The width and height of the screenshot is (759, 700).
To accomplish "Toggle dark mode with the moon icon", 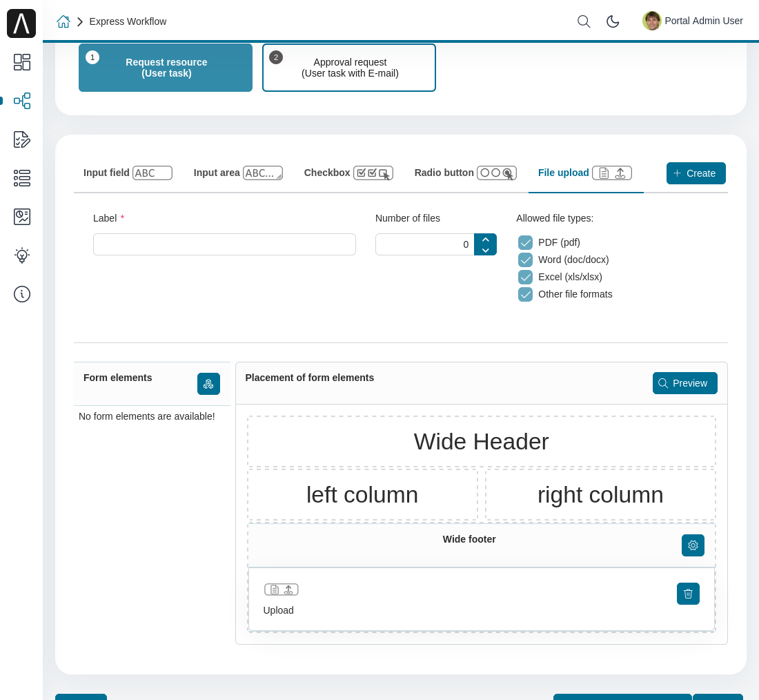I will coord(613,21).
